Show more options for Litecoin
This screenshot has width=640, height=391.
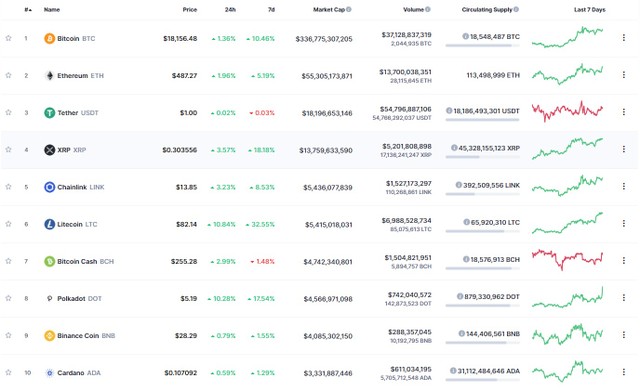pyautogui.click(x=624, y=223)
